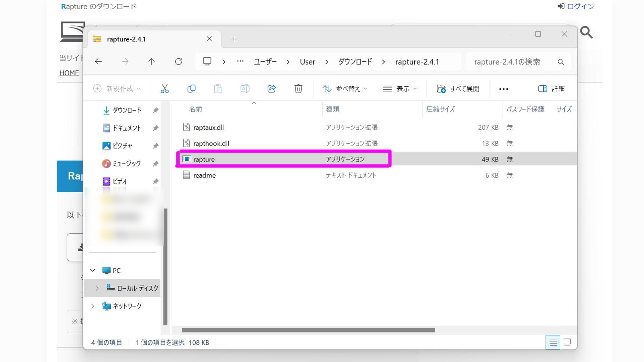This screenshot has height=362, width=644.
Task: Click the Cut scissors icon
Action: pos(165,89)
